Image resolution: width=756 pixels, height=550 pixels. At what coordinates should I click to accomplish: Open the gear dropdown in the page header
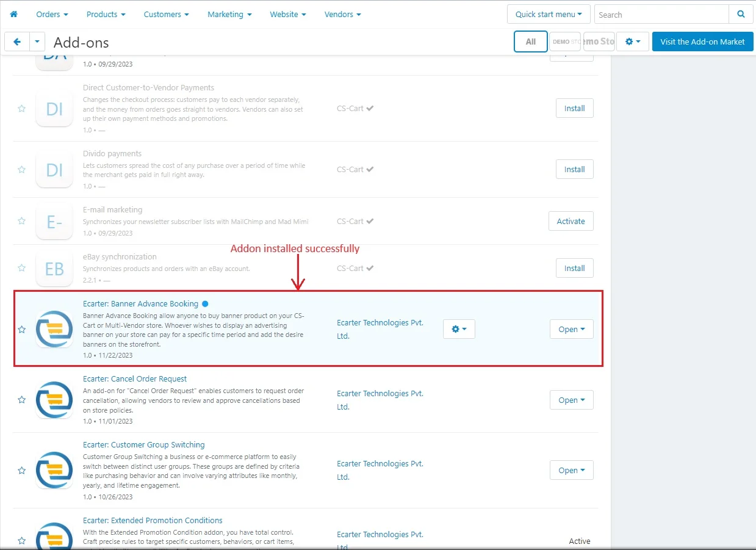click(x=633, y=42)
